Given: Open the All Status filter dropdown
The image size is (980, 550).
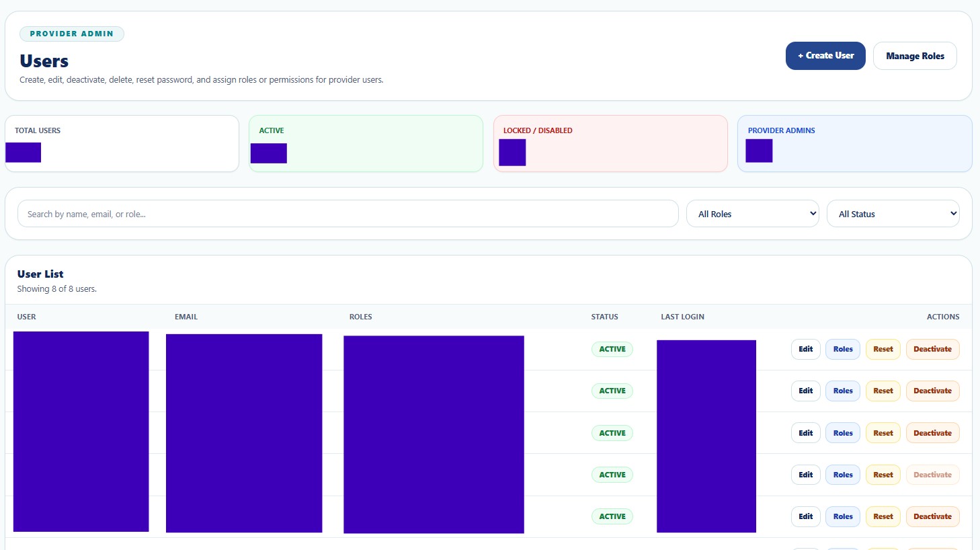Looking at the screenshot, I should click(893, 214).
